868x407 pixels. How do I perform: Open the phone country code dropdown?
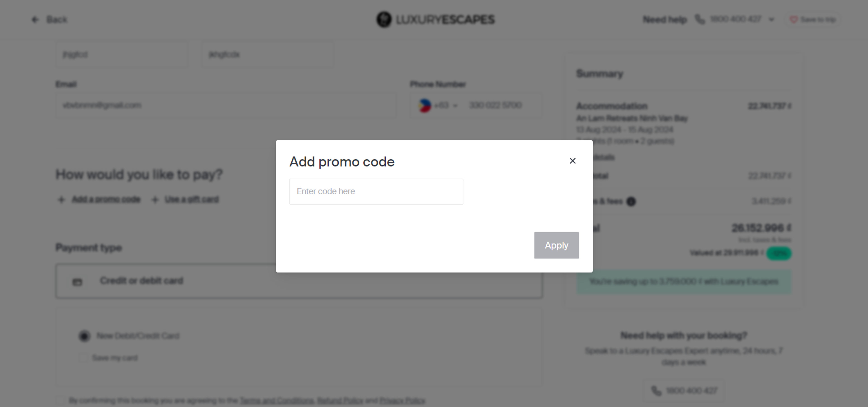click(438, 105)
